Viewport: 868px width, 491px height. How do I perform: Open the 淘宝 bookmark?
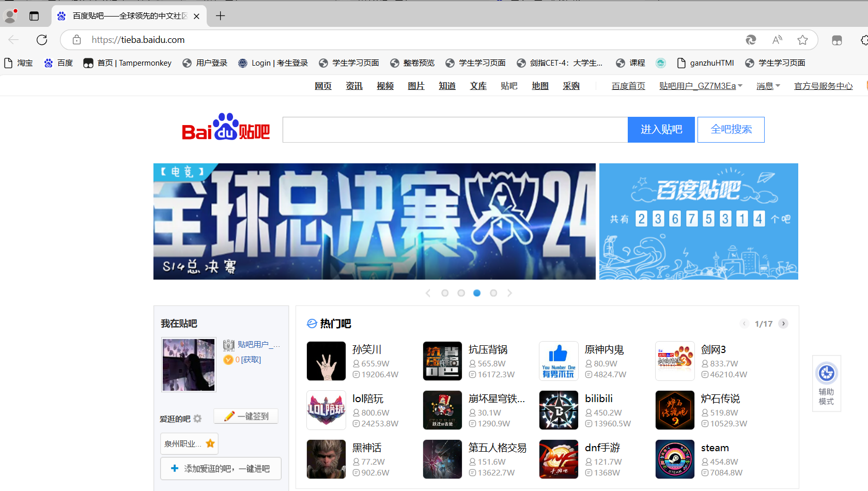point(19,63)
